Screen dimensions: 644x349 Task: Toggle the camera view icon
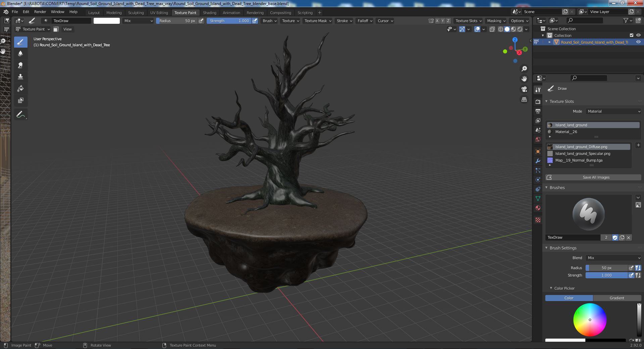pos(524,89)
